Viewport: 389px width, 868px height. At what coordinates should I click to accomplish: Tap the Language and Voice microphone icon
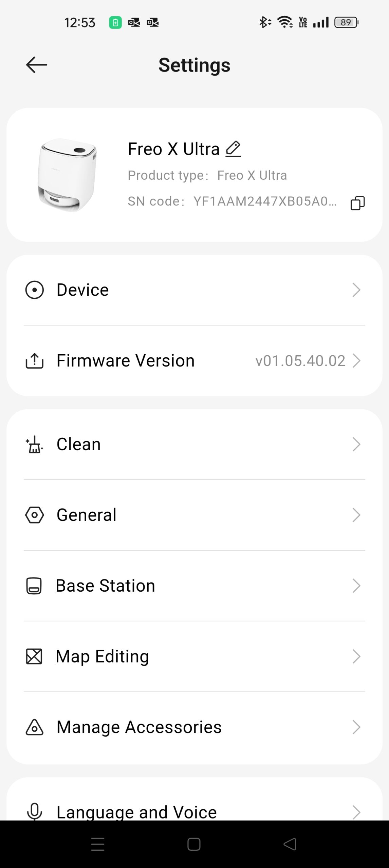click(35, 811)
